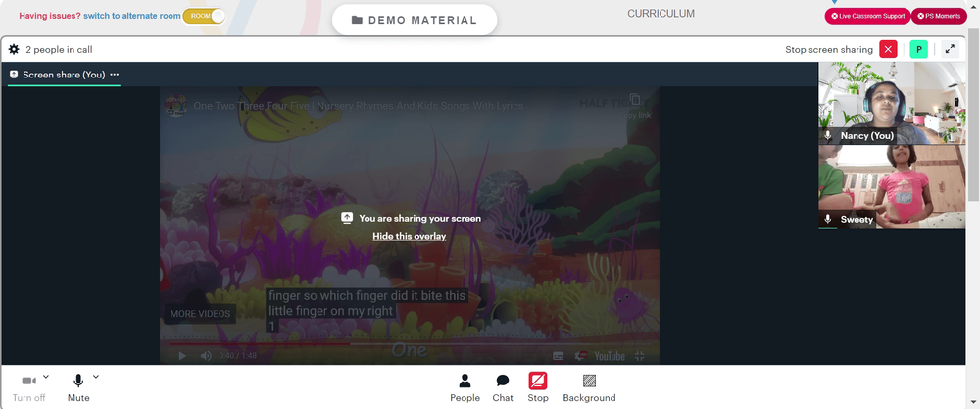Expand camera options chevron
Image resolution: width=980 pixels, height=409 pixels.
46,377
